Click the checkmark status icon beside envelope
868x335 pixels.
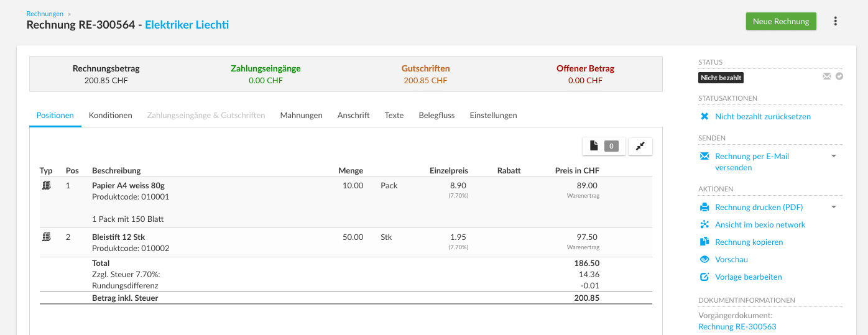[x=839, y=76]
